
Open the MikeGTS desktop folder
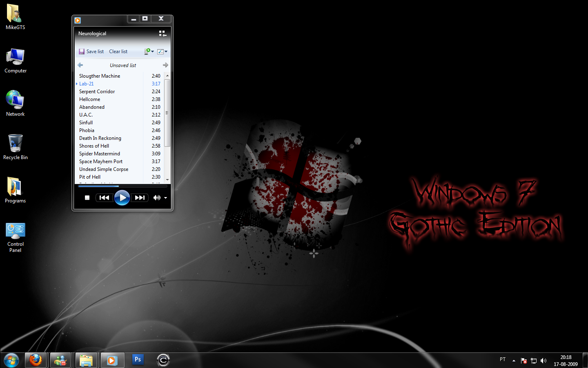click(x=15, y=17)
